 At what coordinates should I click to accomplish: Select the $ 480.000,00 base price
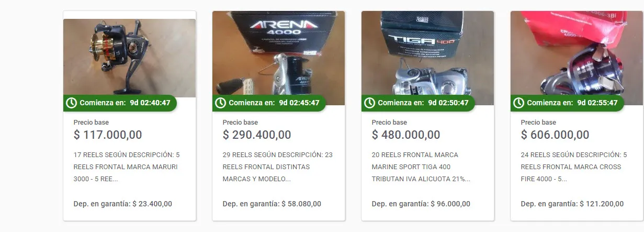click(x=406, y=135)
